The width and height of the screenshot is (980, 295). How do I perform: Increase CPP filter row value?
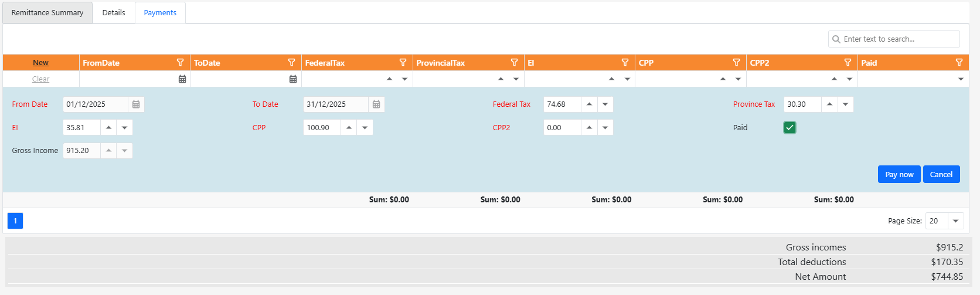click(723, 79)
